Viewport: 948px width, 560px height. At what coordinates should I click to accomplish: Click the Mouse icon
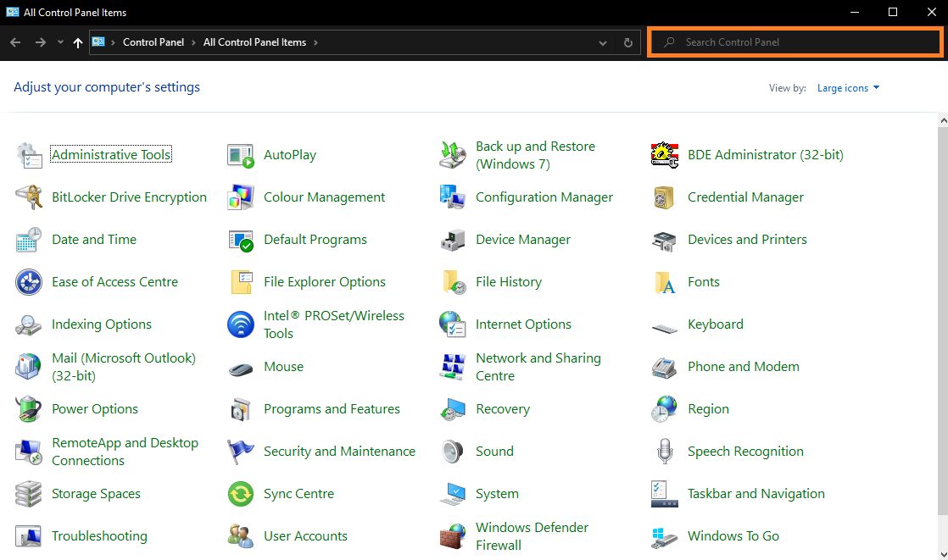pyautogui.click(x=241, y=368)
